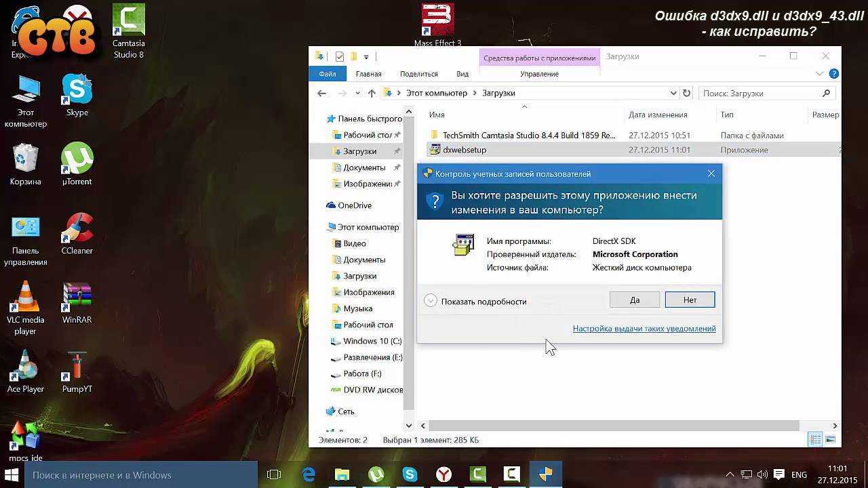Screen dimensions: 868x488
Task: Launch PumpYT desktop shortcut
Action: pyautogui.click(x=77, y=372)
